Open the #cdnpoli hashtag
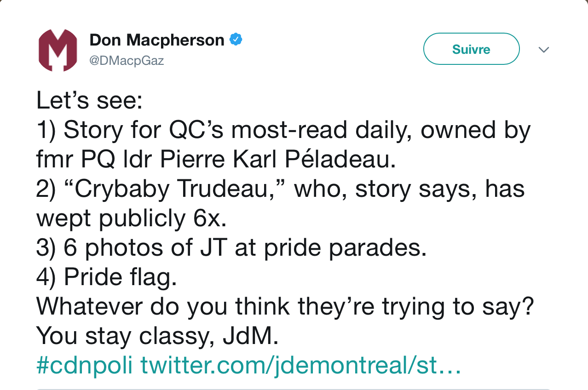Image resolution: width=588 pixels, height=390 pixels. coord(84,366)
